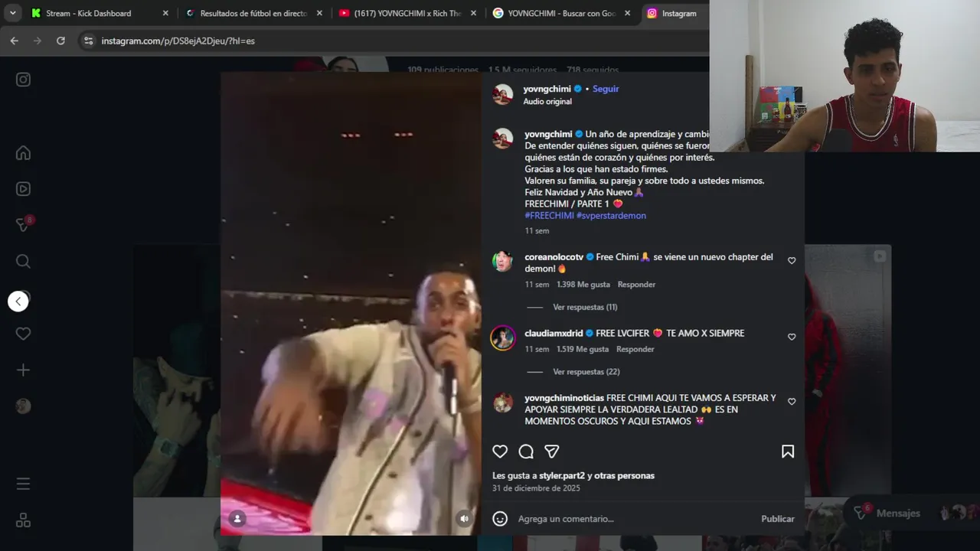
Task: Expand Ver respuestas (11) replies
Action: click(585, 307)
